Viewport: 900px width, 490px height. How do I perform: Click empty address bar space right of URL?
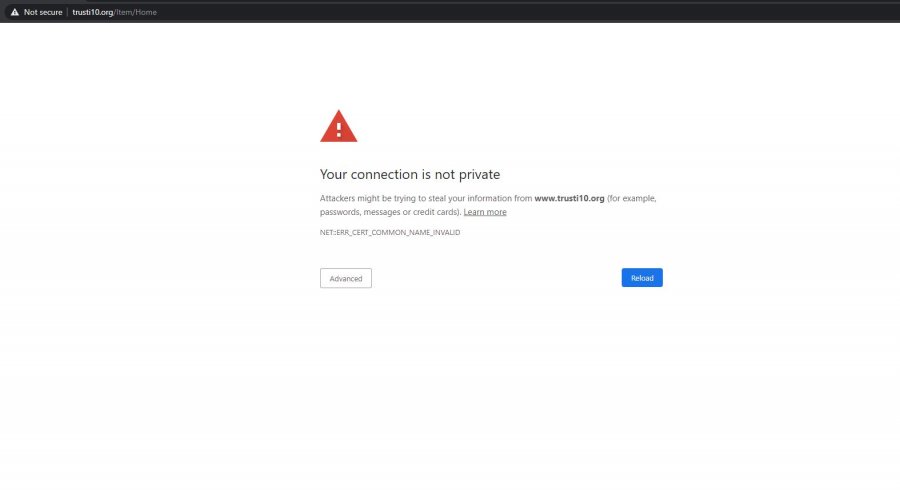500,12
